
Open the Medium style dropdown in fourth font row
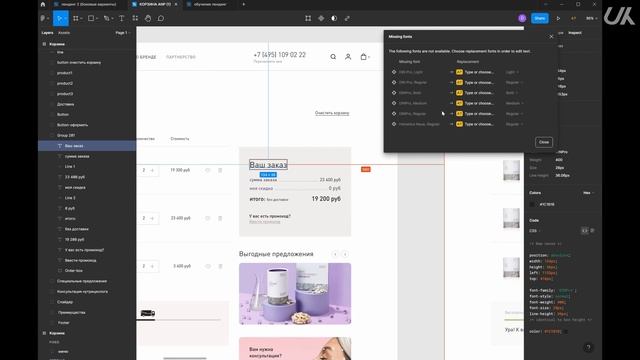click(514, 103)
